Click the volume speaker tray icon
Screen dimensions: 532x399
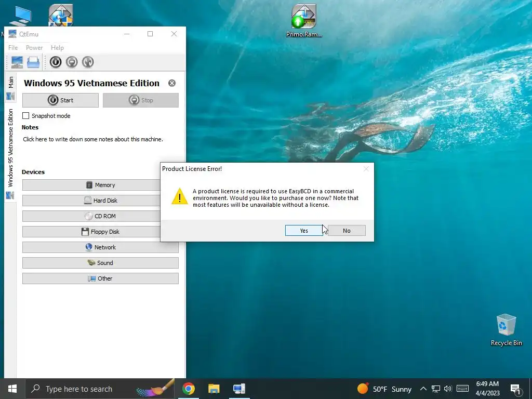point(448,389)
